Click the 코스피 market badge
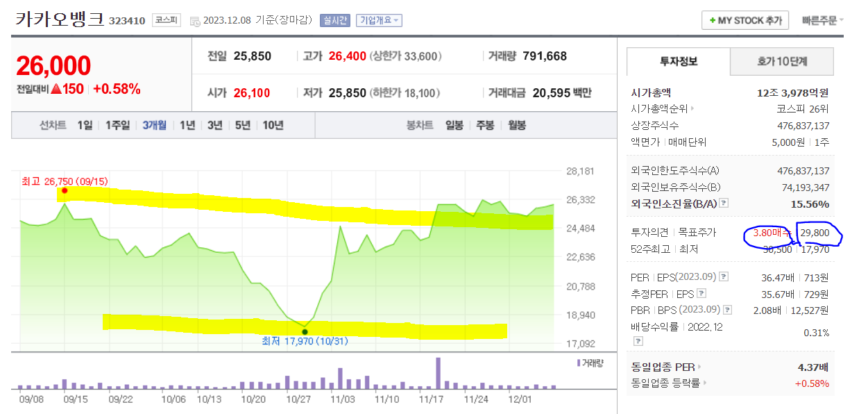Viewport: 868px width, 414px height. coord(166,21)
